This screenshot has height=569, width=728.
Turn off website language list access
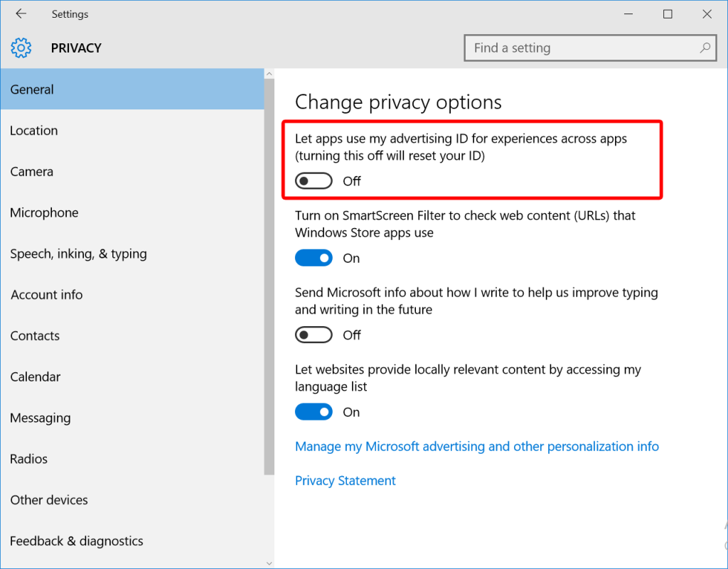click(x=314, y=411)
